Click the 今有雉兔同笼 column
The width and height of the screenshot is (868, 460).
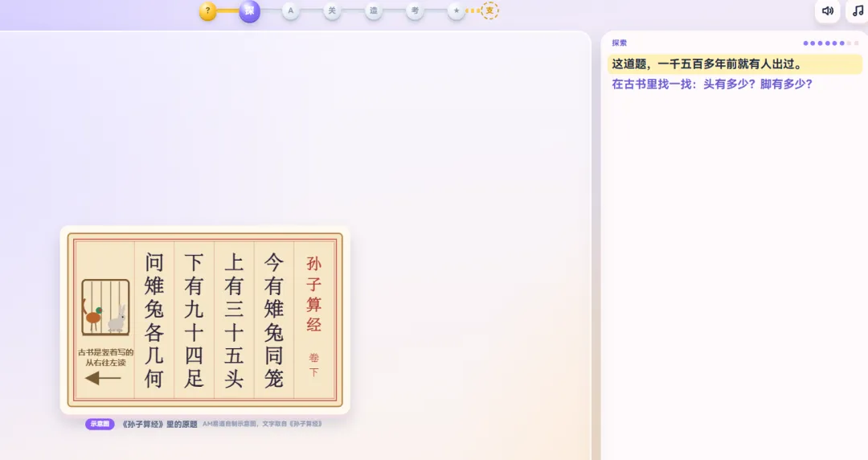click(x=274, y=320)
